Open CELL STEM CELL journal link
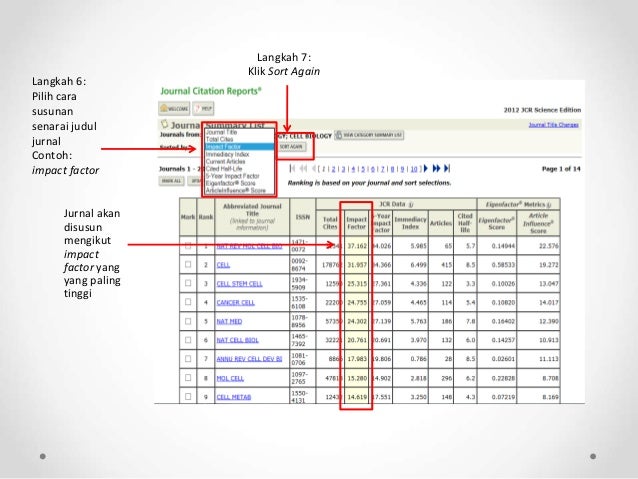 (239, 284)
